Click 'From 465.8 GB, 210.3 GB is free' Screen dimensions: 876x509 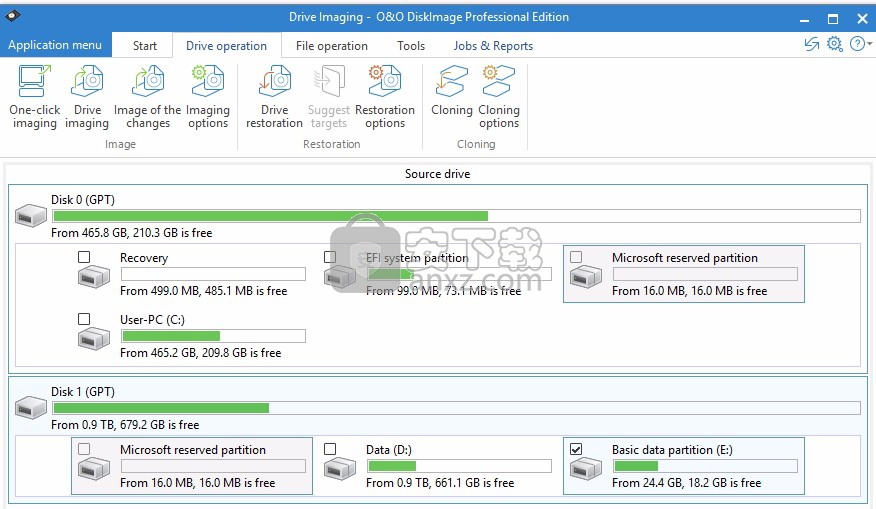click(x=131, y=232)
